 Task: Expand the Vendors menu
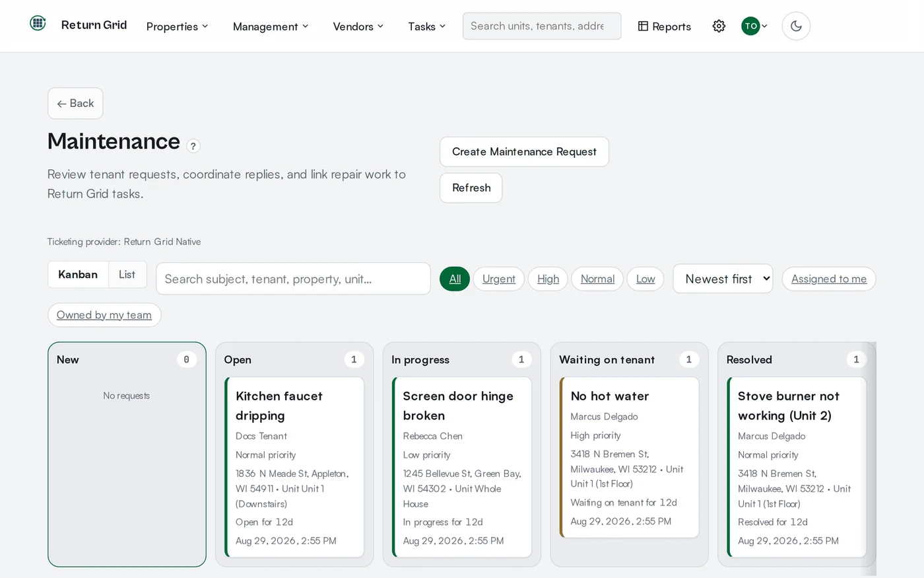pyautogui.click(x=358, y=26)
